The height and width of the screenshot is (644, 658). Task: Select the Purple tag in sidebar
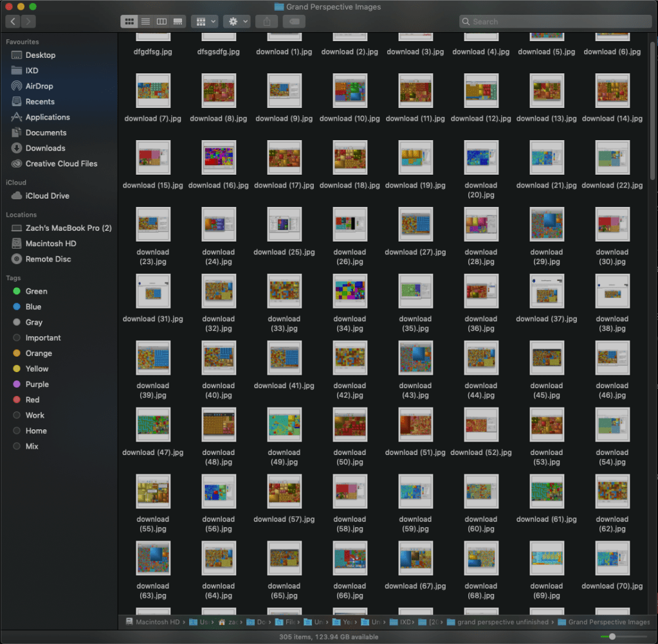click(x=37, y=384)
